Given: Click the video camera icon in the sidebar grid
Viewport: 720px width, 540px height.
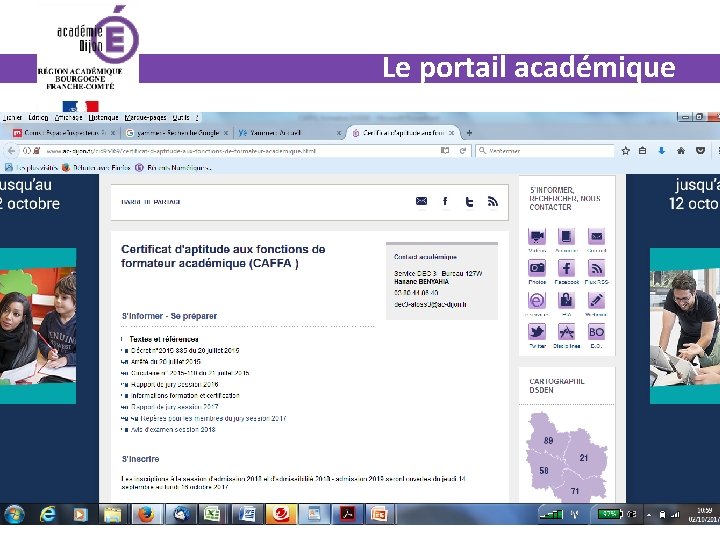Looking at the screenshot, I should point(537,237).
